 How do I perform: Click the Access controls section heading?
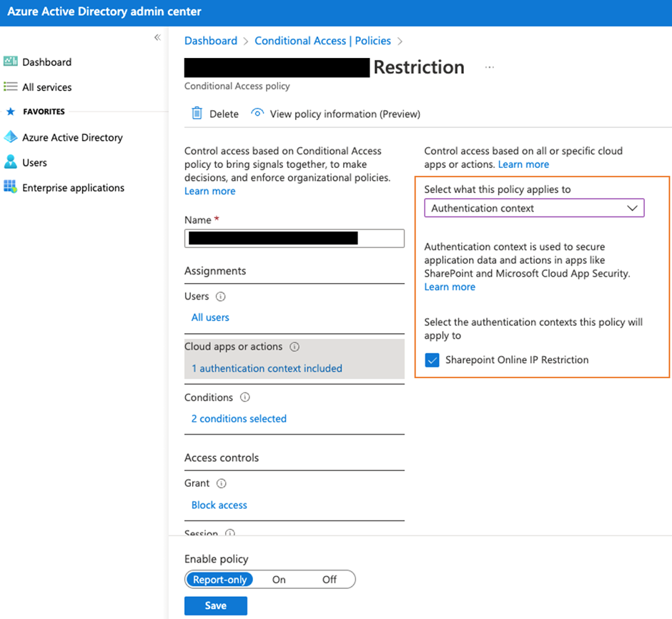coord(222,457)
